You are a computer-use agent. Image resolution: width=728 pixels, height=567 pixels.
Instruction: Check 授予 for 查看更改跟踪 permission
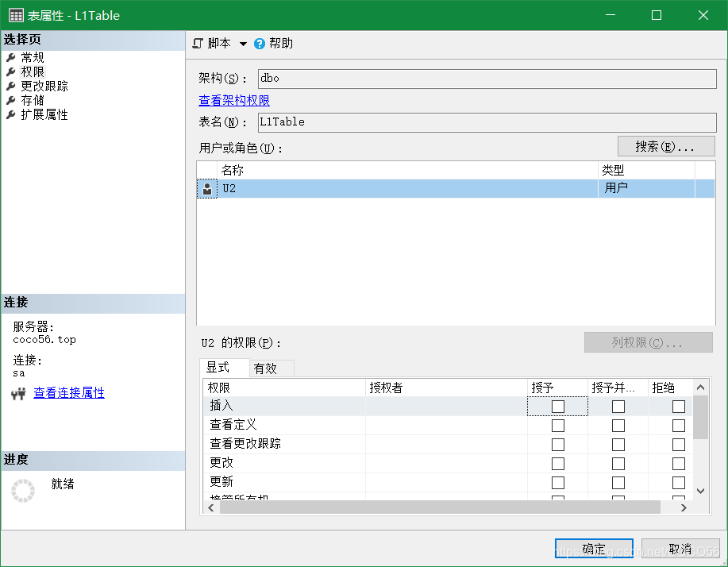(x=557, y=445)
